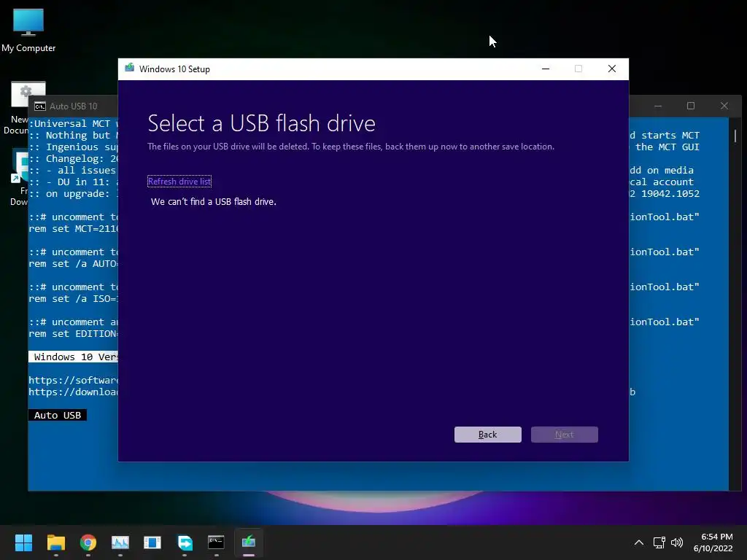Click the 'Windows 10 Vers' highlighted console line

(74, 357)
